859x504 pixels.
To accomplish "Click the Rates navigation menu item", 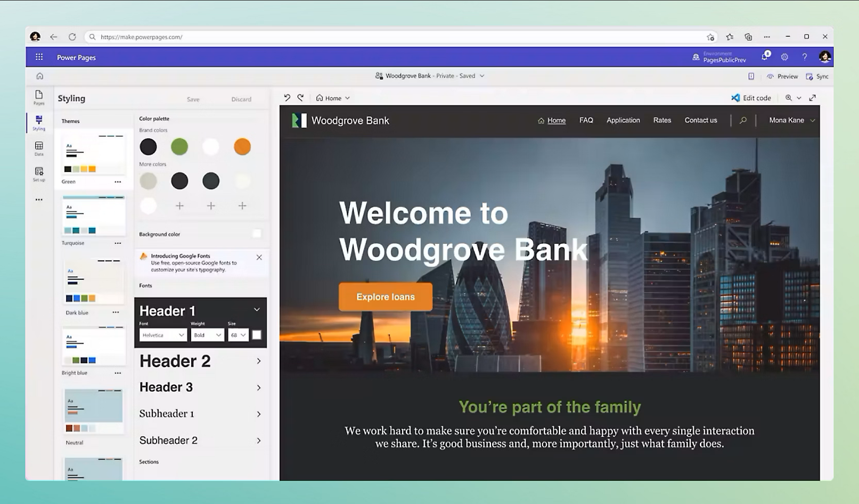I will click(x=662, y=120).
